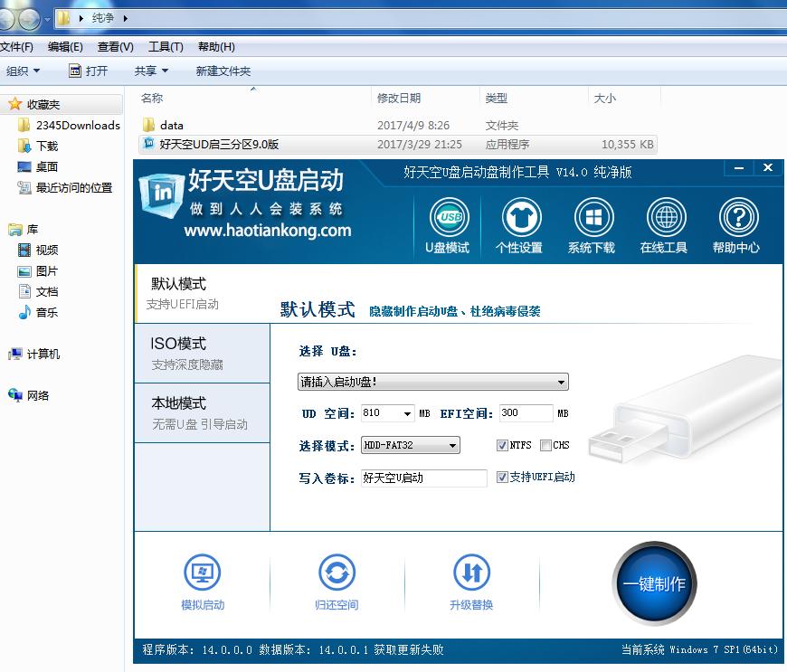The height and width of the screenshot is (672, 787).
Task: Sort files by 类型 column
Action: click(497, 98)
